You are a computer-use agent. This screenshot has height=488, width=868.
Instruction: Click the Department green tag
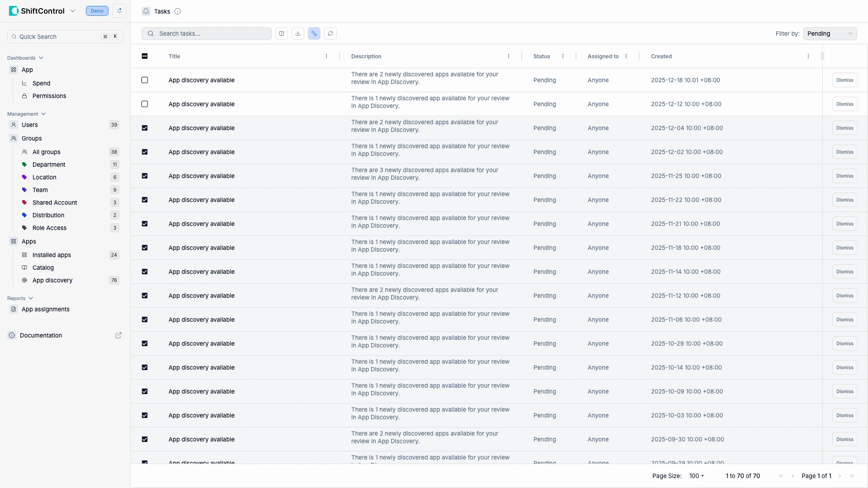24,164
